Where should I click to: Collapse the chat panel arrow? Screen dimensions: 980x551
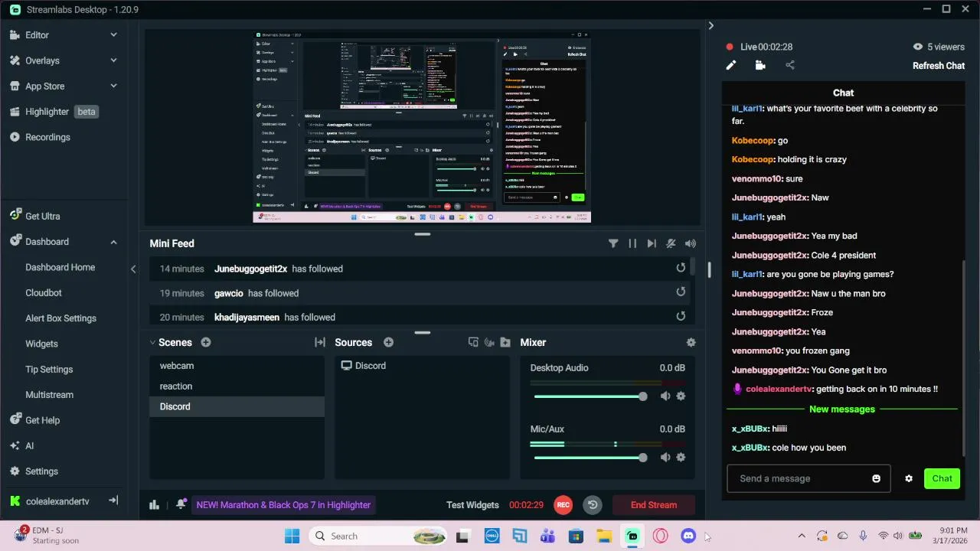710,25
